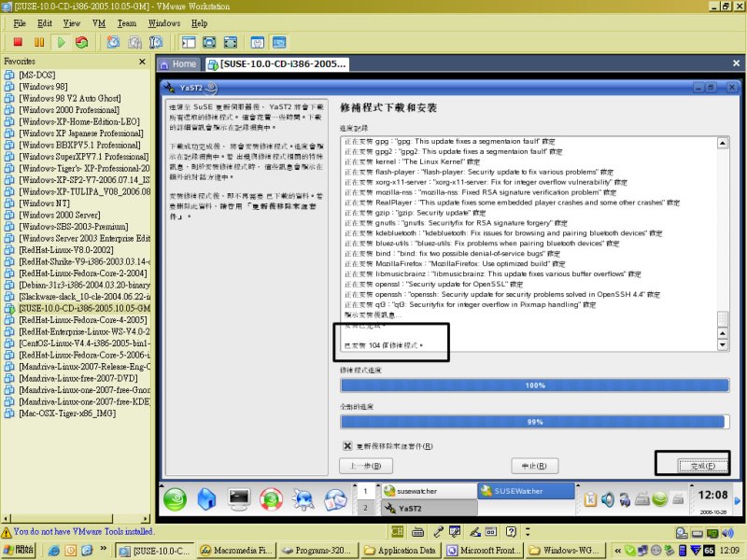Open the Windows menu
The width and height of the screenshot is (747, 560).
click(x=164, y=23)
